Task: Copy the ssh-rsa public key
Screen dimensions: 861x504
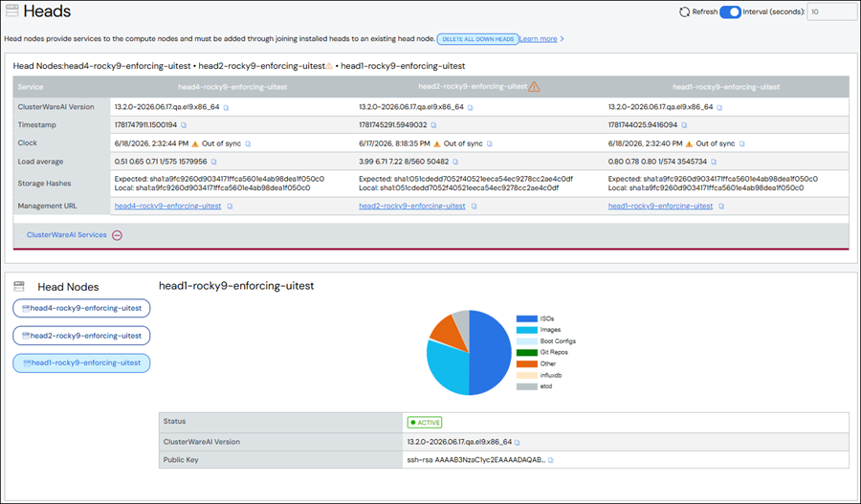Action: 551,460
